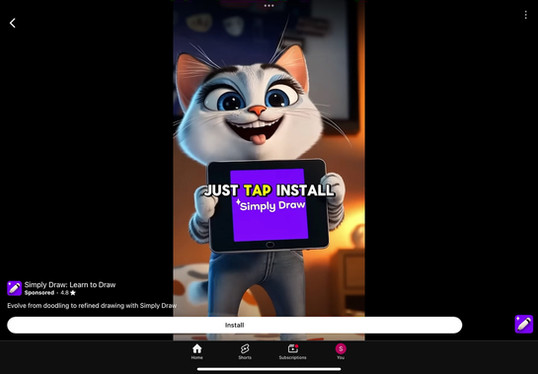Tap the white Install button
The height and width of the screenshot is (374, 538).
point(234,325)
